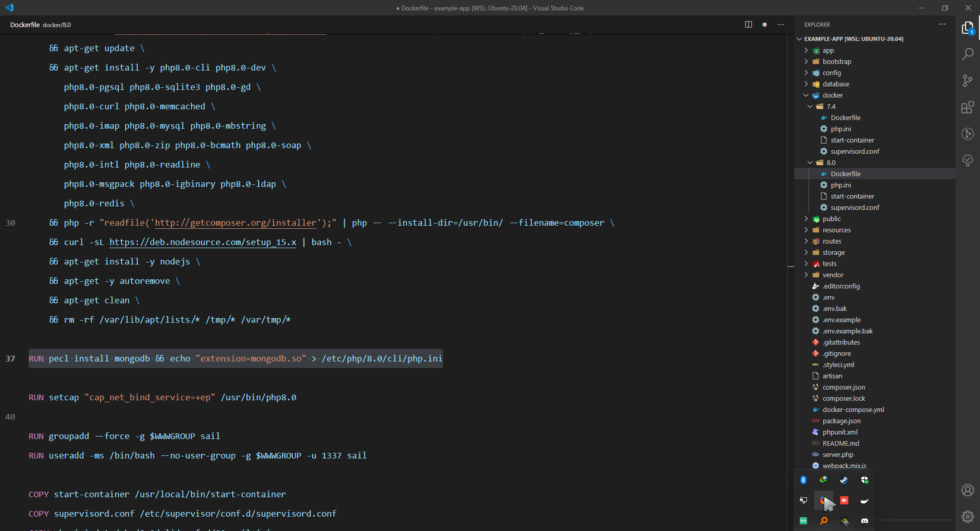Screen dimensions: 980x531
Task: Click the Wox tray icon
Action: click(x=804, y=521)
